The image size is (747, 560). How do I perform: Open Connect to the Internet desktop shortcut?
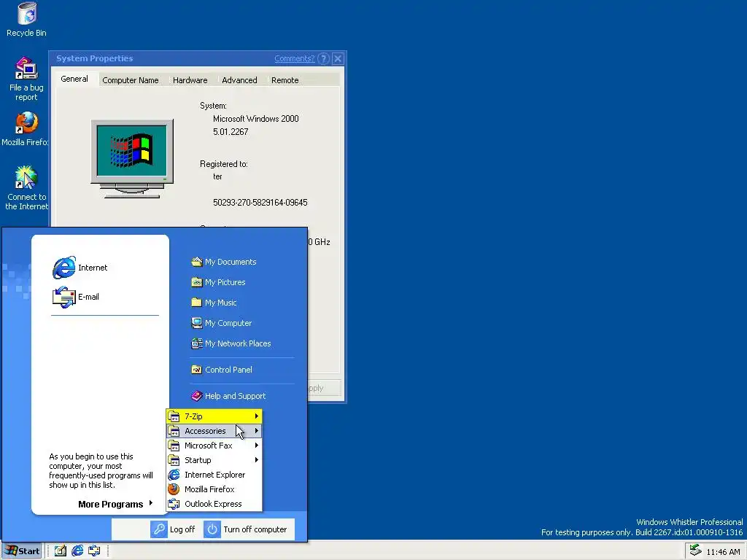point(26,188)
